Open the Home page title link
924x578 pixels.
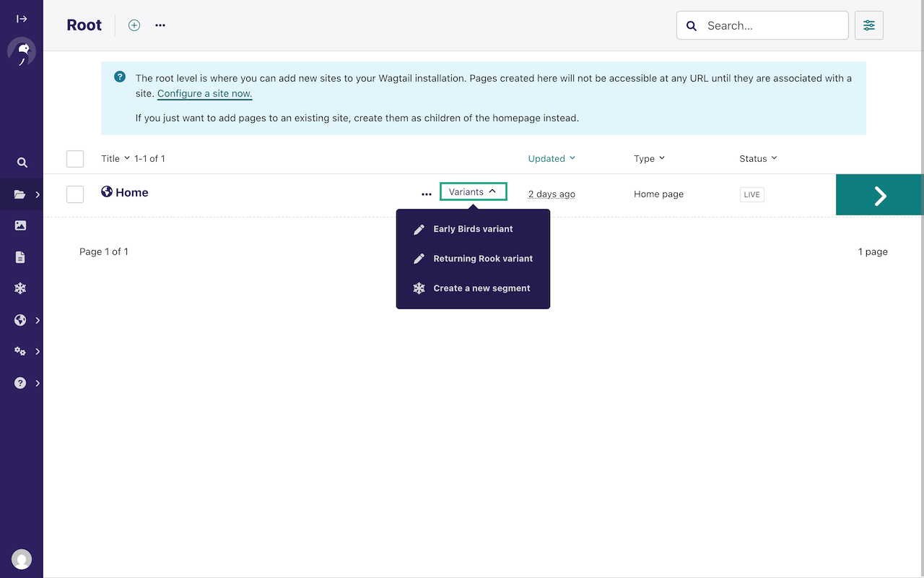(131, 192)
